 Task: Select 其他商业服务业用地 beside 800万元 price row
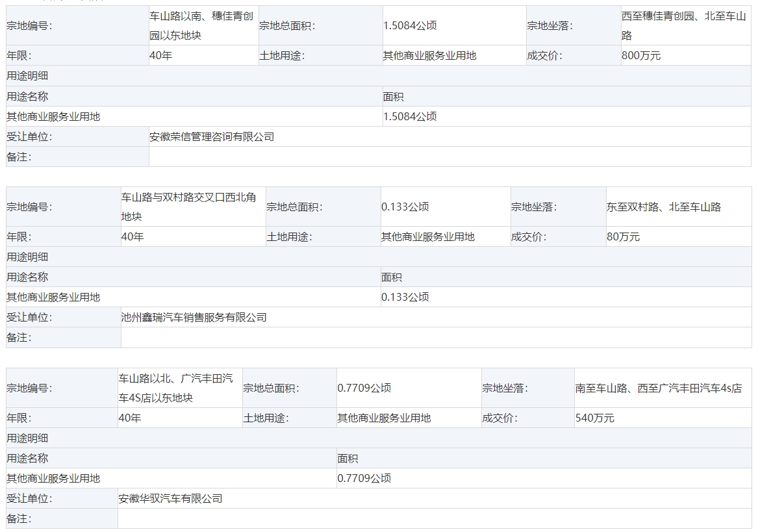pyautogui.click(x=430, y=56)
